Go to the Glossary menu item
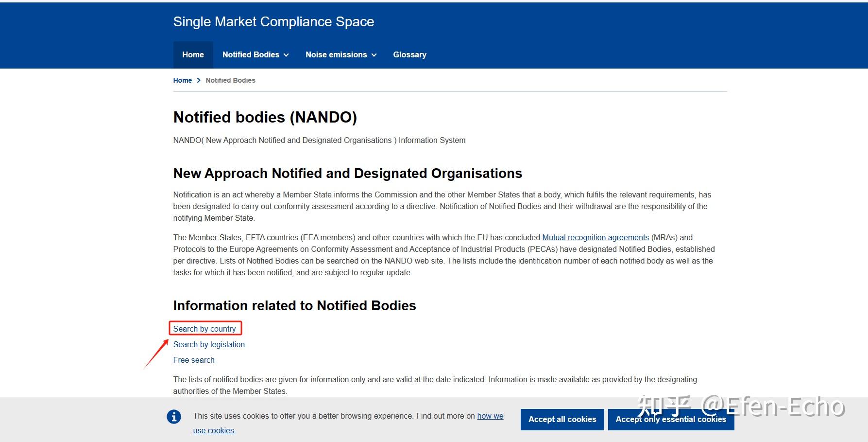 click(x=409, y=54)
